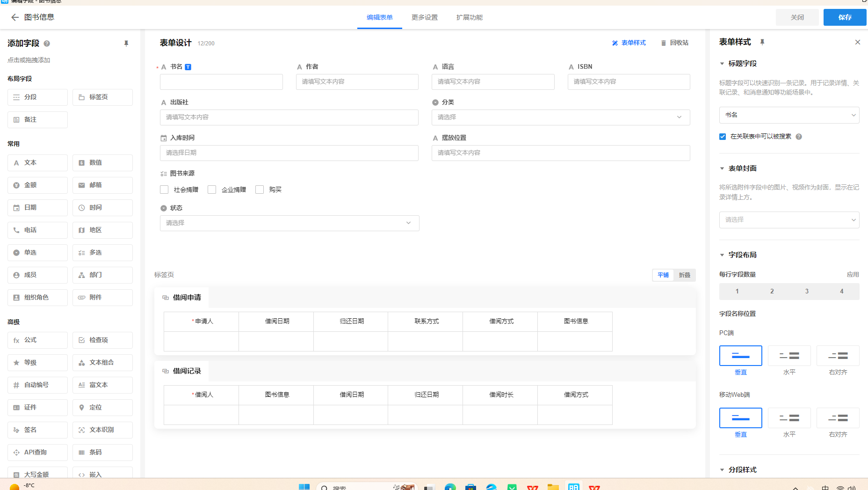Click the pin icon beside 添加字段

pyautogui.click(x=126, y=43)
